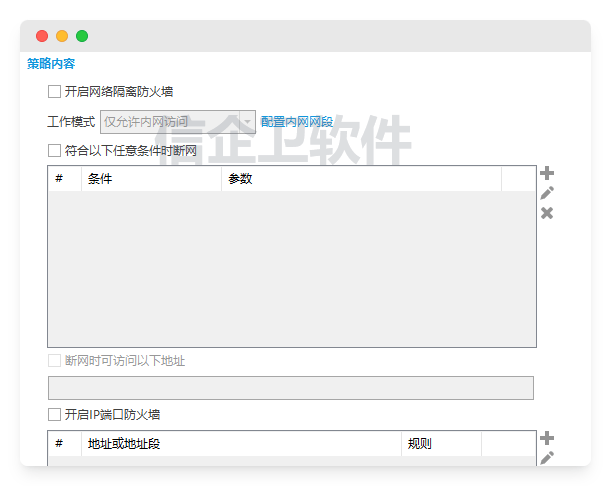Image resolution: width=611 pixels, height=486 pixels.
Task: Click the accessible addresses input field
Action: click(x=291, y=388)
